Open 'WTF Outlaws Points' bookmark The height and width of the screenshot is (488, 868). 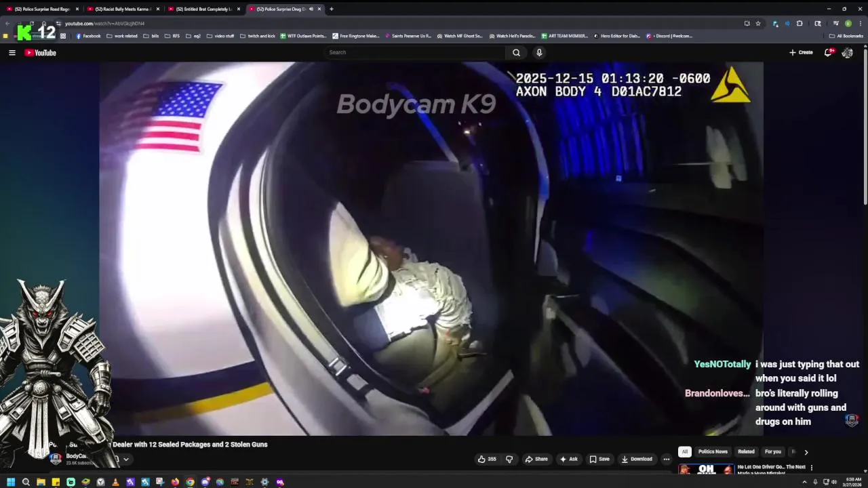click(x=303, y=36)
